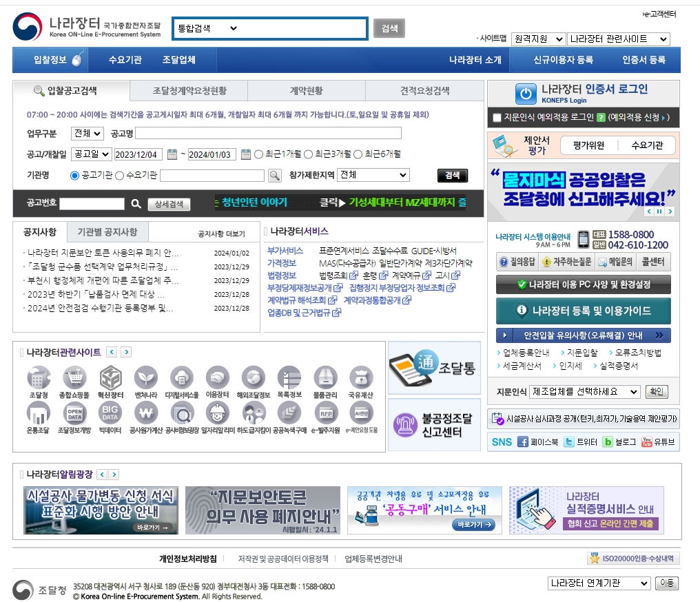Open the 원격지원 dropdown
700x602 pixels.
click(x=538, y=39)
